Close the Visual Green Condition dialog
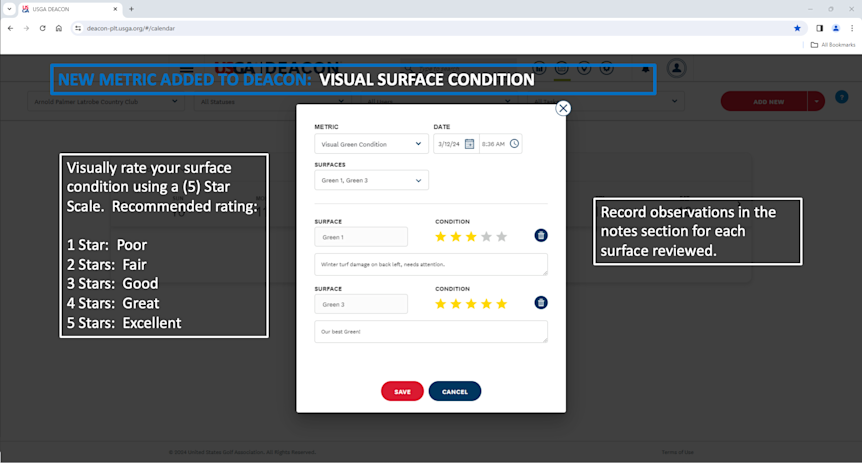 click(563, 108)
